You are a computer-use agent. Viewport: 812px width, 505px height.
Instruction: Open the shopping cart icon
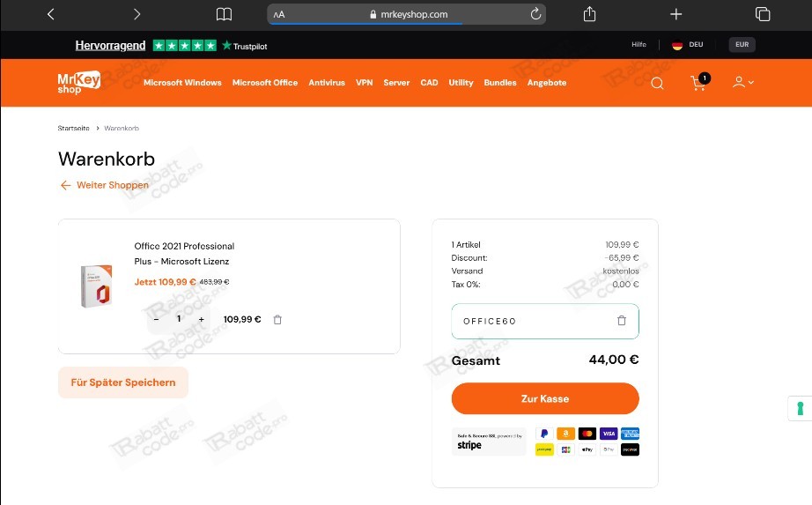[699, 83]
